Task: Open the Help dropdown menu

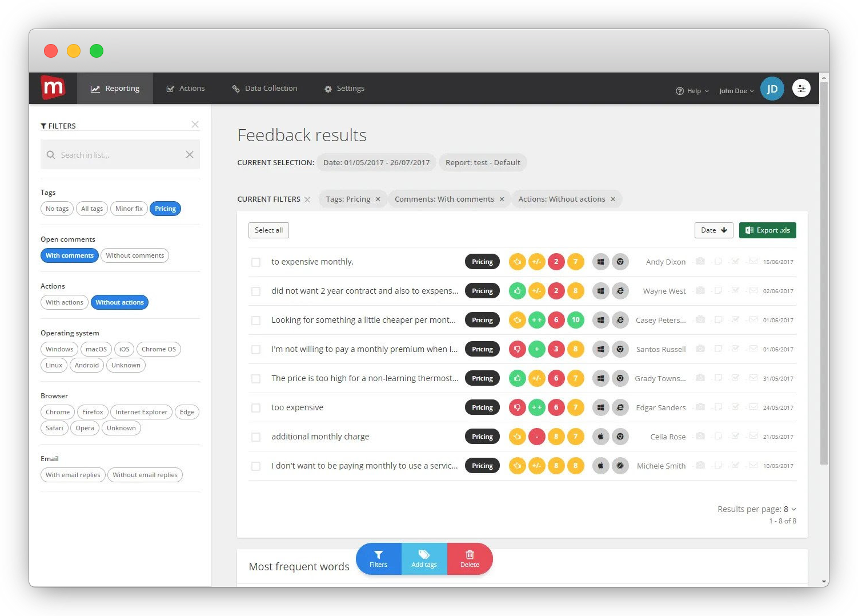Action: click(x=692, y=90)
